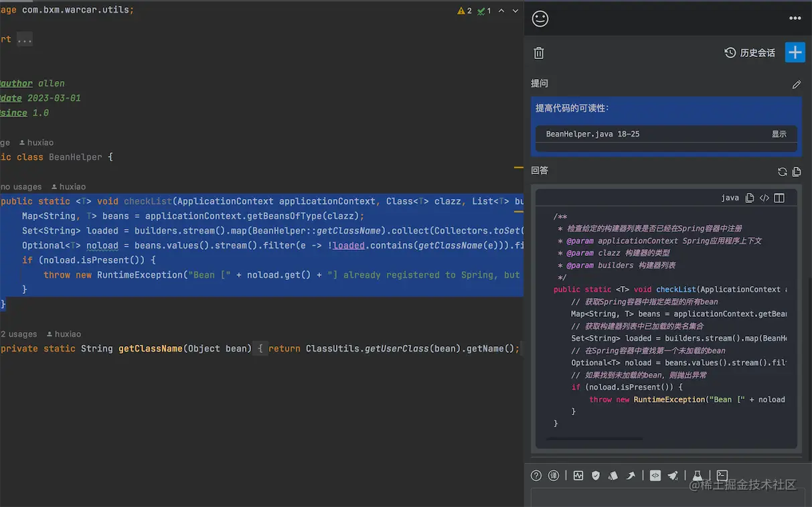Click the huxiao author hint above the BeanHelper class
The height and width of the screenshot is (507, 812).
[x=37, y=143]
